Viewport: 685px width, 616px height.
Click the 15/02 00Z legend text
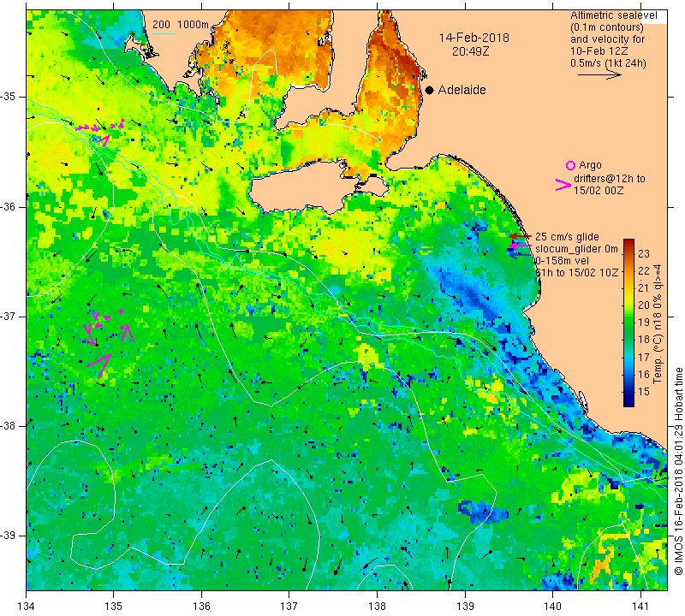(x=599, y=191)
